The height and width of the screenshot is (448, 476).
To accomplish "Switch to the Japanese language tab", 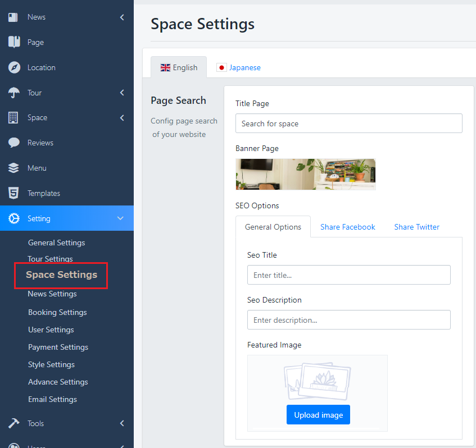I will pos(239,67).
